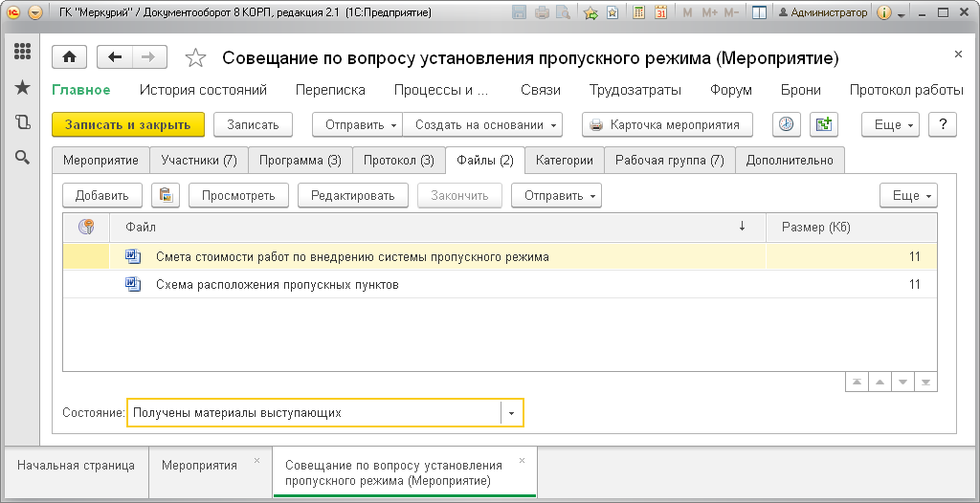Open Процессы и ... section
This screenshot has height=503, width=980.
440,90
